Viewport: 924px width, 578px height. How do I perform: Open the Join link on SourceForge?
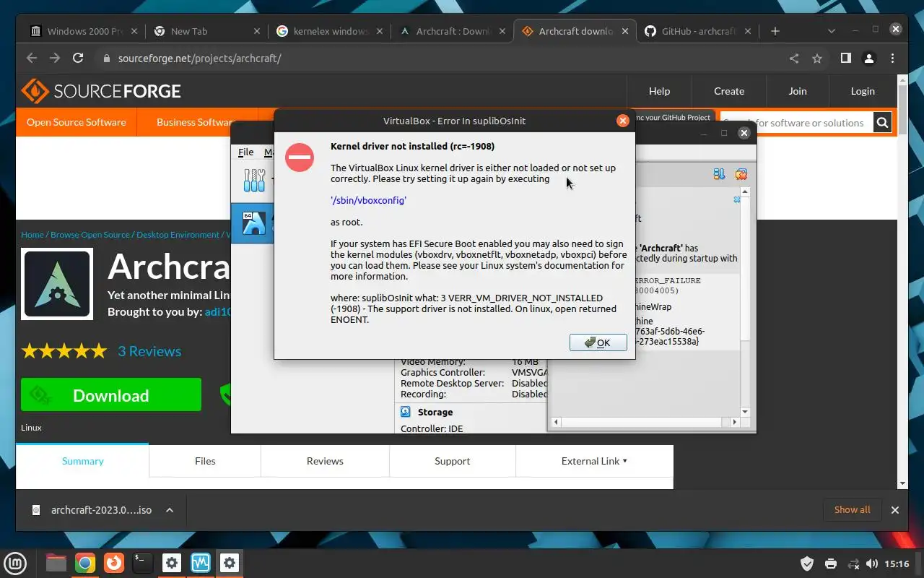point(798,91)
